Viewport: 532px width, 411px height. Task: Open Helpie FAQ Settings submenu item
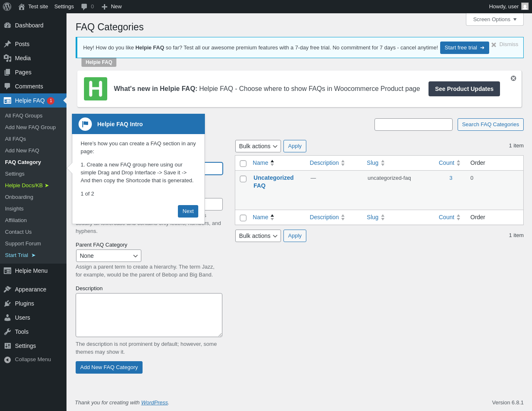click(15, 174)
